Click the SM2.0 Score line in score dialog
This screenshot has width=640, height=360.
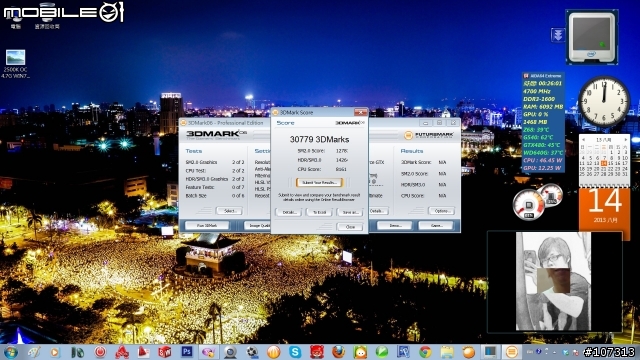tap(322, 151)
